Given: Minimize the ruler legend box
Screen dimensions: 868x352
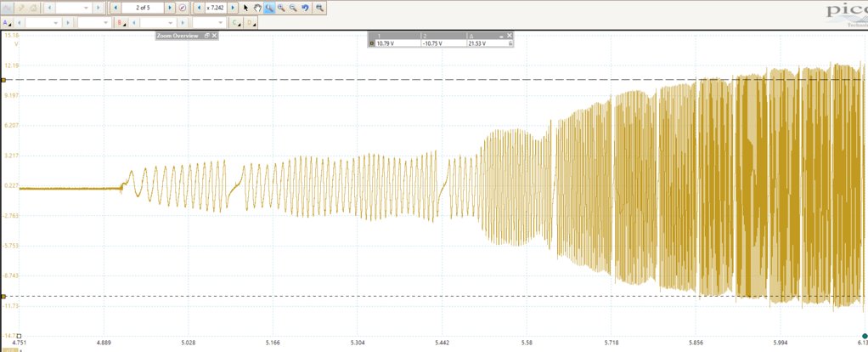Looking at the screenshot, I should [502, 36].
